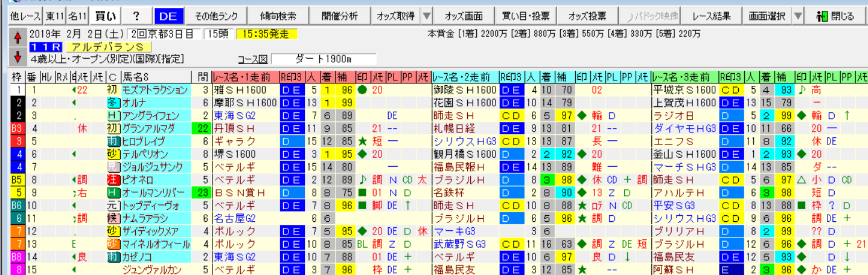Open 開催分析 analysis

tap(339, 16)
